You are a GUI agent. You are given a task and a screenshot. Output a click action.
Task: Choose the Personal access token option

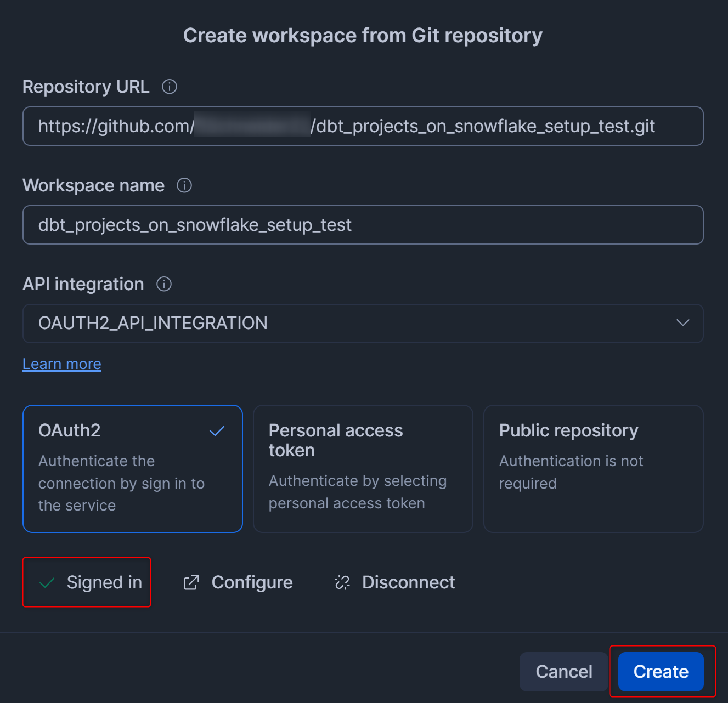tap(363, 469)
